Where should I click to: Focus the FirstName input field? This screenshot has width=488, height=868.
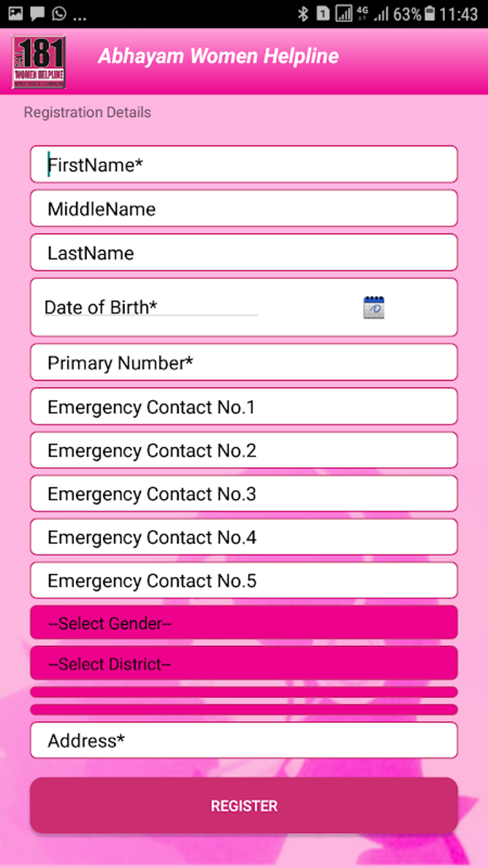point(244,165)
